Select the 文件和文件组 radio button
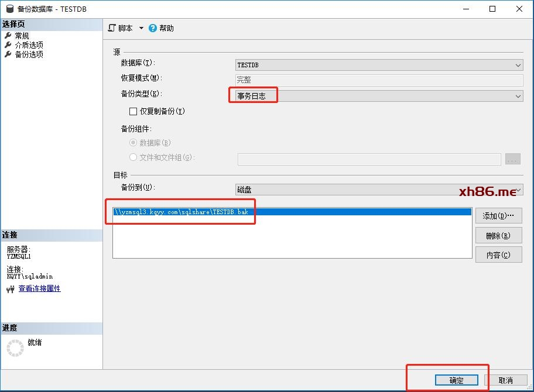 [133, 157]
